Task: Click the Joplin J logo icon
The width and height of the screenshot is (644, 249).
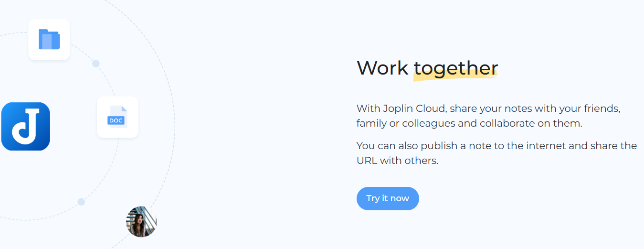Action: (26, 127)
